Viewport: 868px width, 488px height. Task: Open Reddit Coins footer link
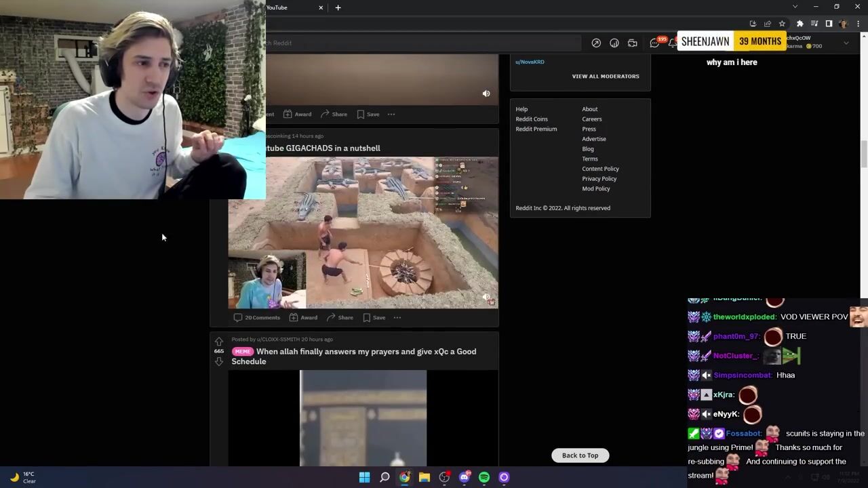point(532,119)
